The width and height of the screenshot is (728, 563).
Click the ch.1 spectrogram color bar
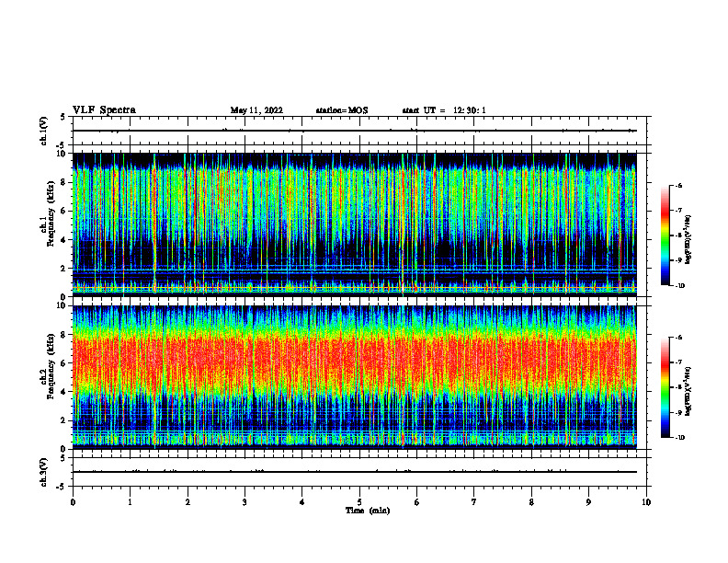[665, 236]
